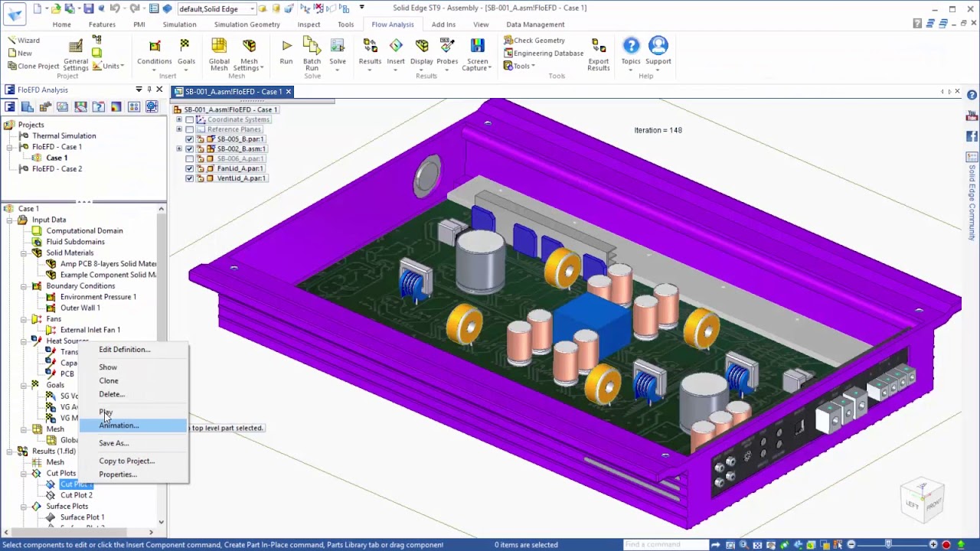Select Computational Domain in the tree

pyautogui.click(x=84, y=230)
